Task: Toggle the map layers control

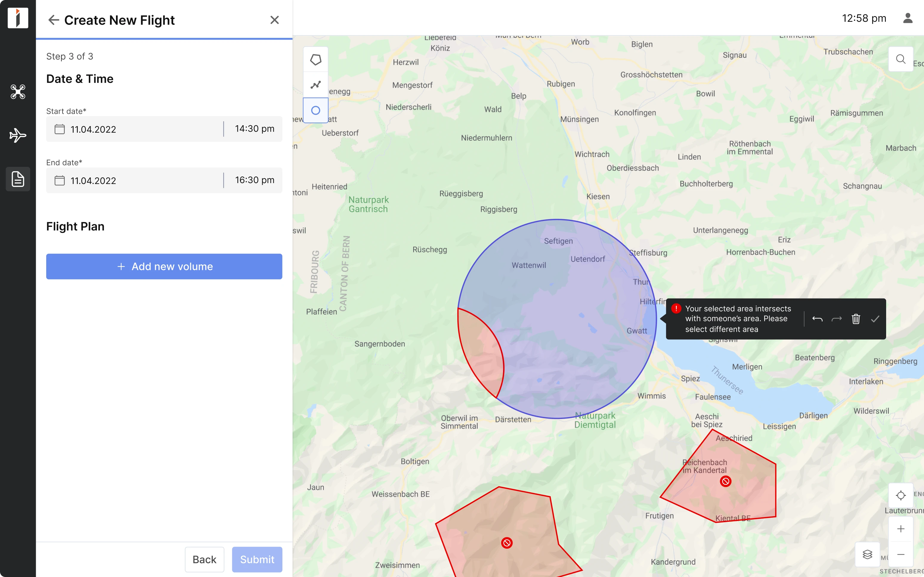Action: tap(868, 554)
